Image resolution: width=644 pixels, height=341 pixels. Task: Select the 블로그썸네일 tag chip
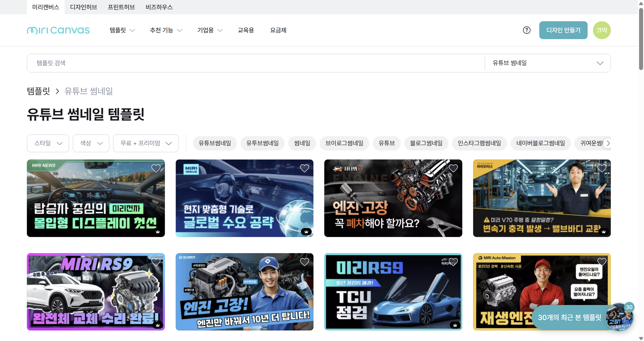coord(426,143)
